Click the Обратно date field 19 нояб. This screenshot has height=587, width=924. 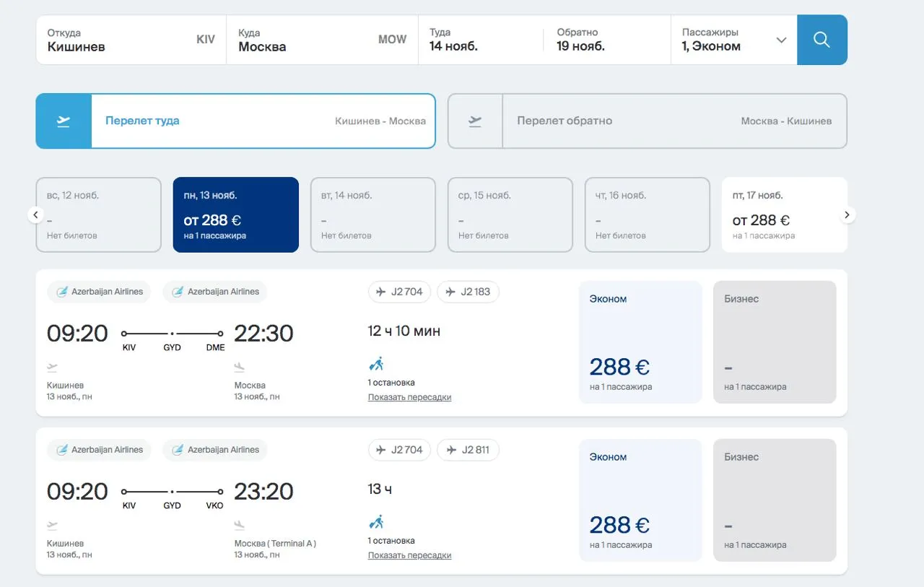pos(607,40)
